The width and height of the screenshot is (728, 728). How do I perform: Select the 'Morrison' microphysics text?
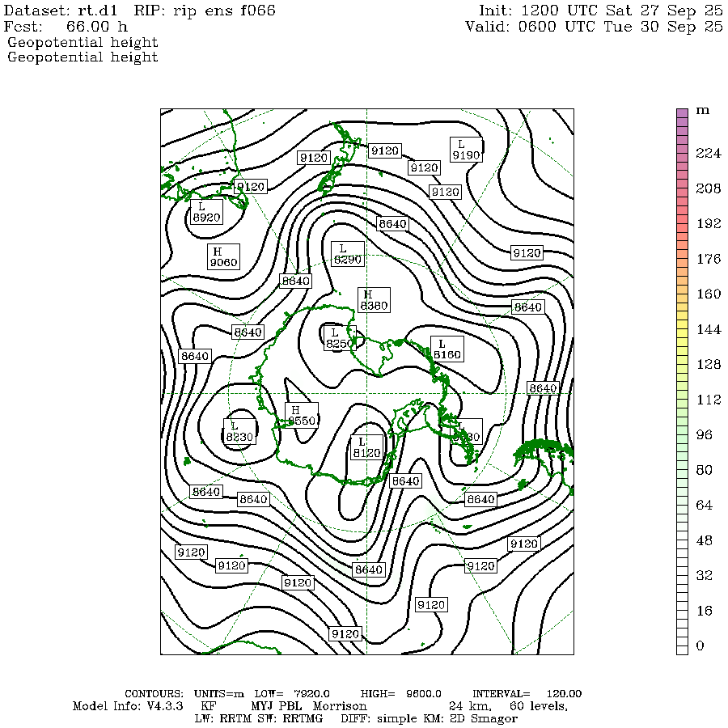[x=340, y=706]
